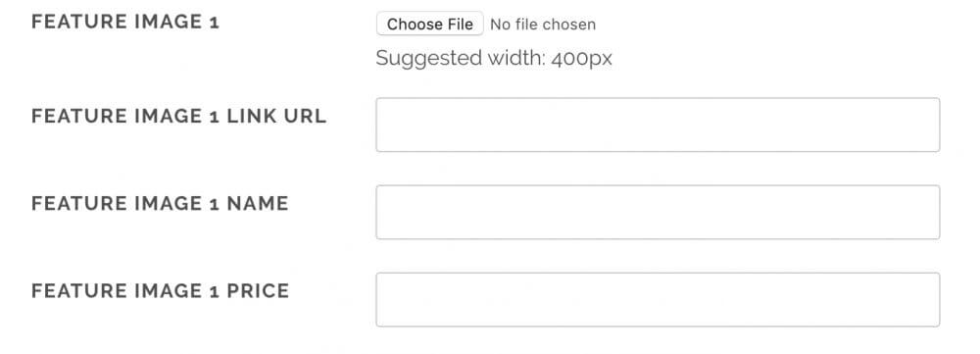
Task: Click the "FEATURE IMAGE 1 LINK URL" label
Action: point(178,117)
